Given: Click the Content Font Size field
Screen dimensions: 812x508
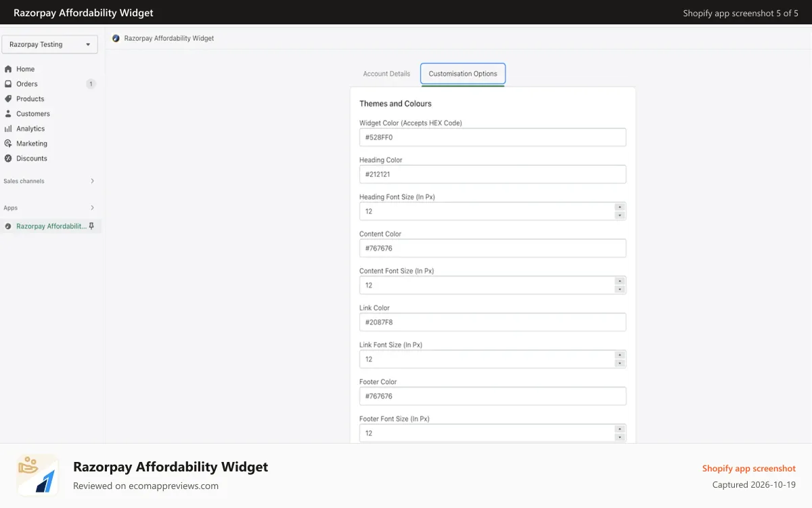Looking at the screenshot, I should tap(493, 285).
